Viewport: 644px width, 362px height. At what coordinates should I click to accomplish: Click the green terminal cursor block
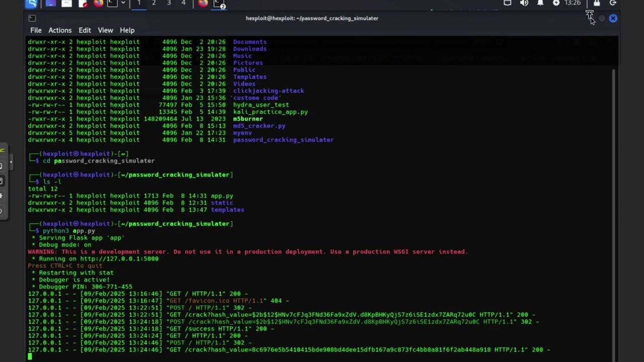pyautogui.click(x=30, y=356)
